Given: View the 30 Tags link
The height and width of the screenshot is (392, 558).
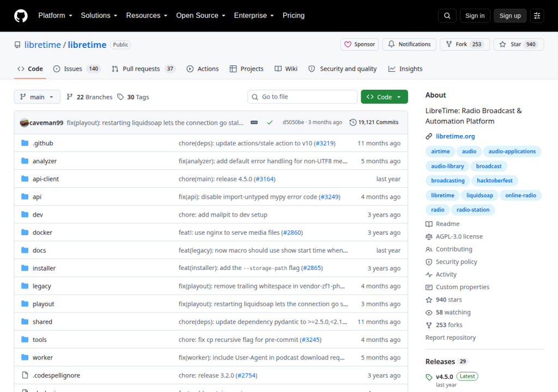Looking at the screenshot, I should [133, 97].
